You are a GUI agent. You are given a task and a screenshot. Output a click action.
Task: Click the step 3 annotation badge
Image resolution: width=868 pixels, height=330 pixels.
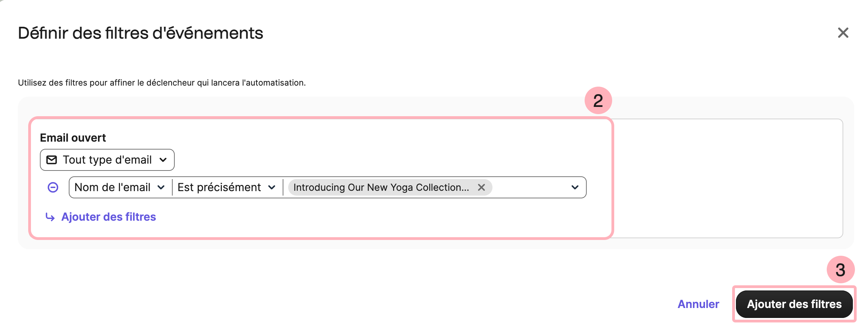840,269
